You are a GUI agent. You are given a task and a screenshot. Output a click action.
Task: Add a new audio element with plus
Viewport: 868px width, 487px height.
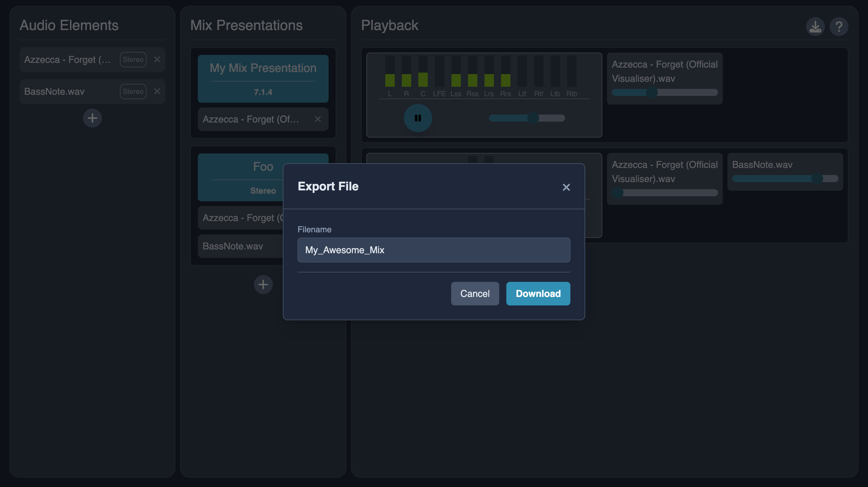click(x=92, y=118)
